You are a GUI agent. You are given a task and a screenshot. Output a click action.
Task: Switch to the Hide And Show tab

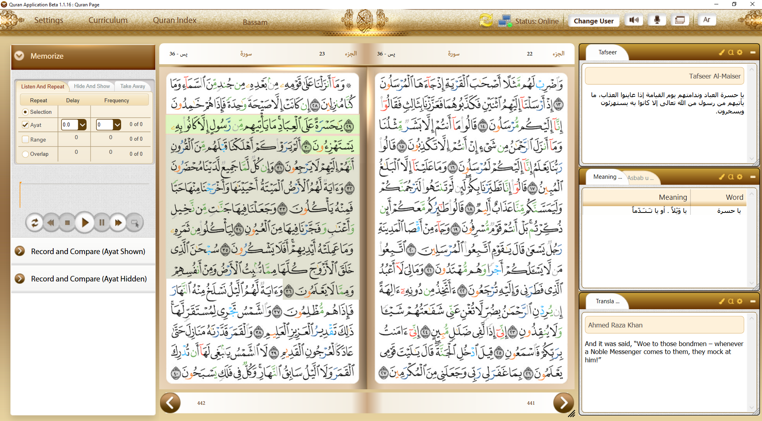click(x=92, y=86)
